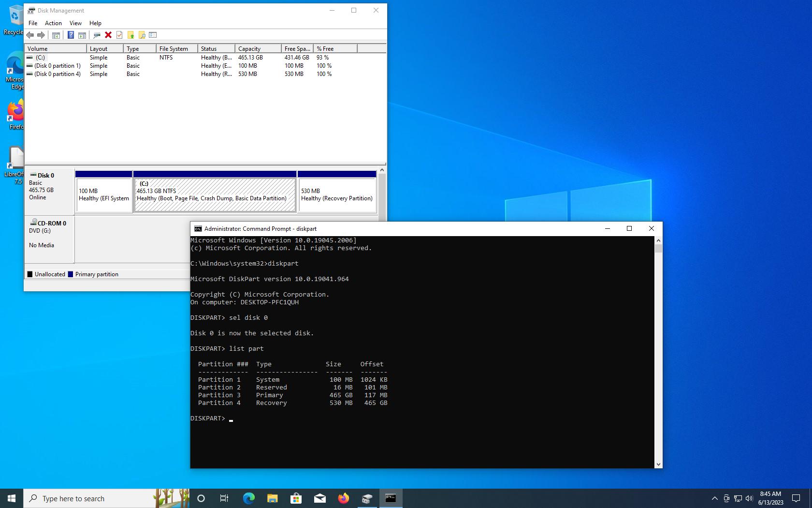Click the red X delete icon in toolbar
The width and height of the screenshot is (812, 508).
click(x=108, y=35)
